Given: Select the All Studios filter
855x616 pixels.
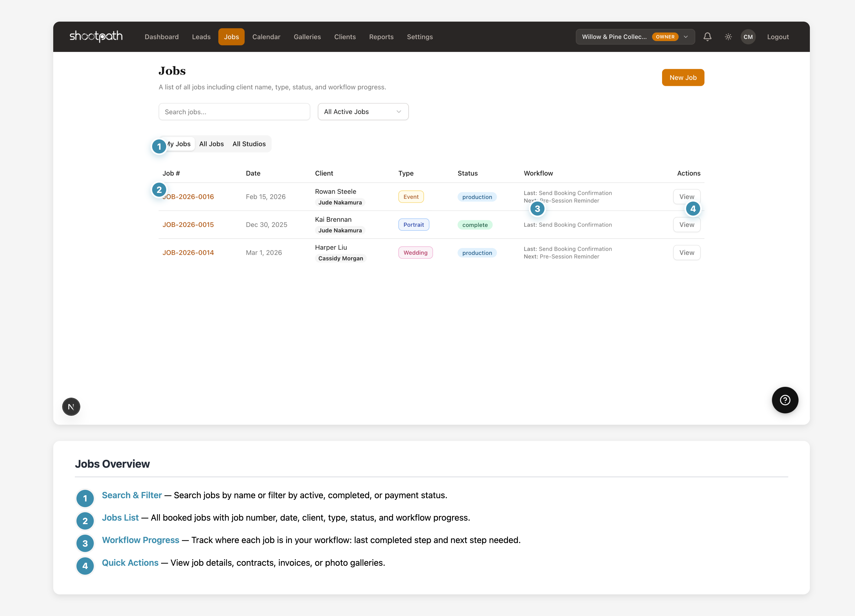Looking at the screenshot, I should point(249,144).
